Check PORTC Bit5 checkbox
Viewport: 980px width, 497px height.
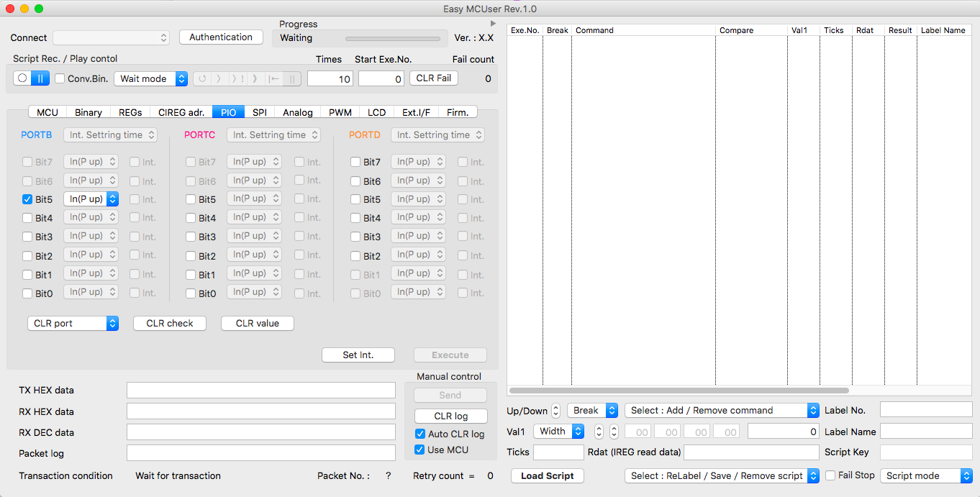click(x=191, y=199)
